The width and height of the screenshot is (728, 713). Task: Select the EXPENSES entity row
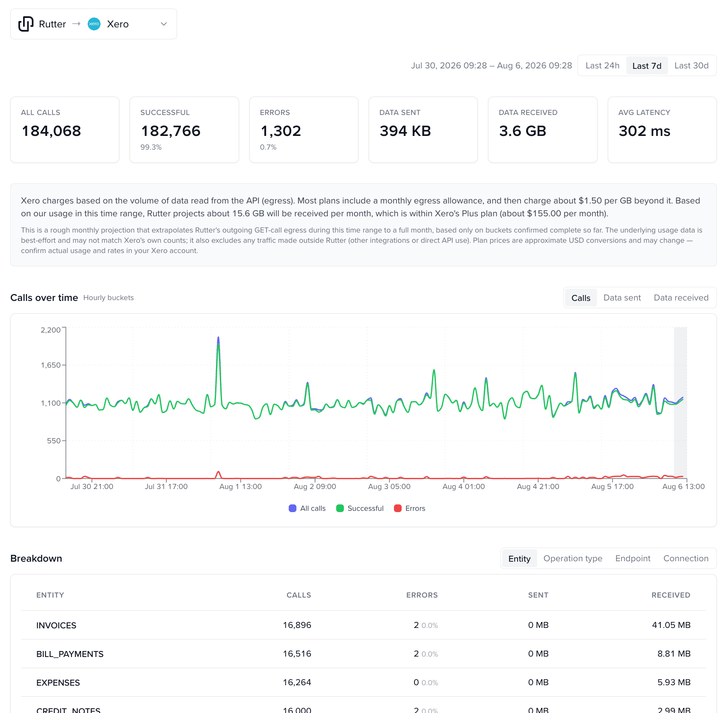click(x=364, y=682)
